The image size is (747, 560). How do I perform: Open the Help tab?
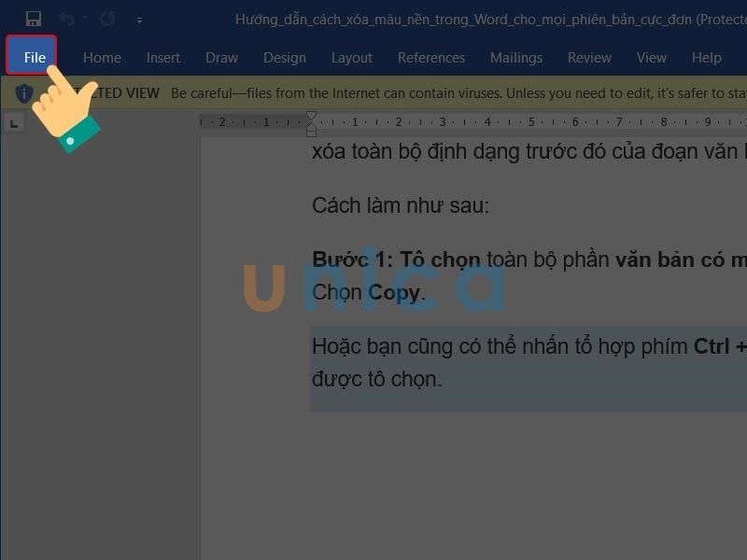click(x=706, y=58)
